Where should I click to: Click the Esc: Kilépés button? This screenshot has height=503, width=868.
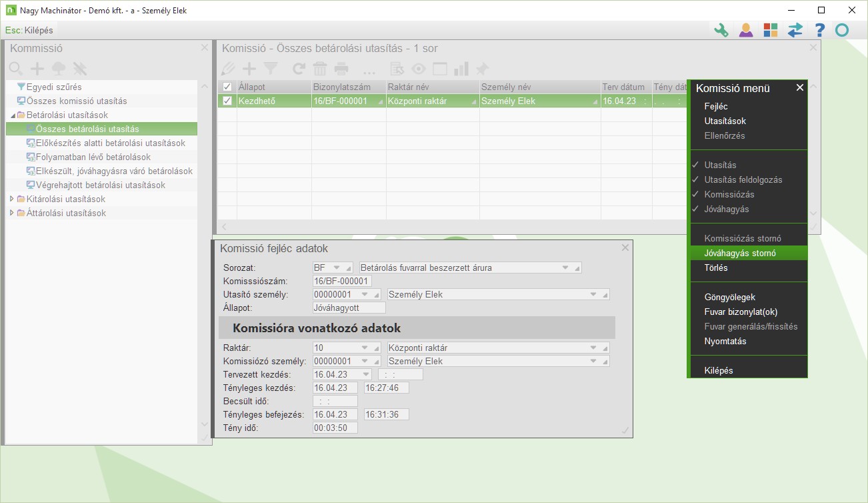29,30
